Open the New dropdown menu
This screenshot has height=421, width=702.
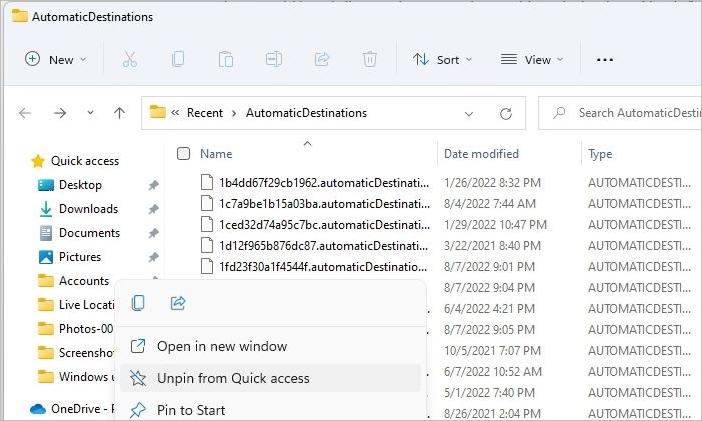pyautogui.click(x=56, y=59)
